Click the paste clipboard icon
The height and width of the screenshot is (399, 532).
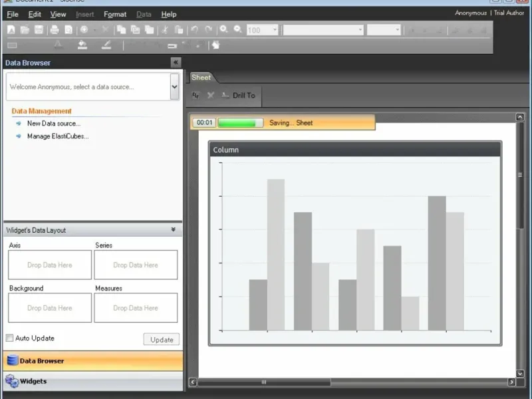click(x=179, y=30)
